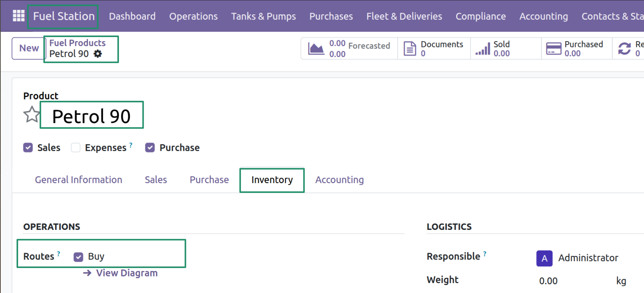Viewport: 644px width, 293px height.
Task: Open the Compliance menu
Action: pos(481,16)
